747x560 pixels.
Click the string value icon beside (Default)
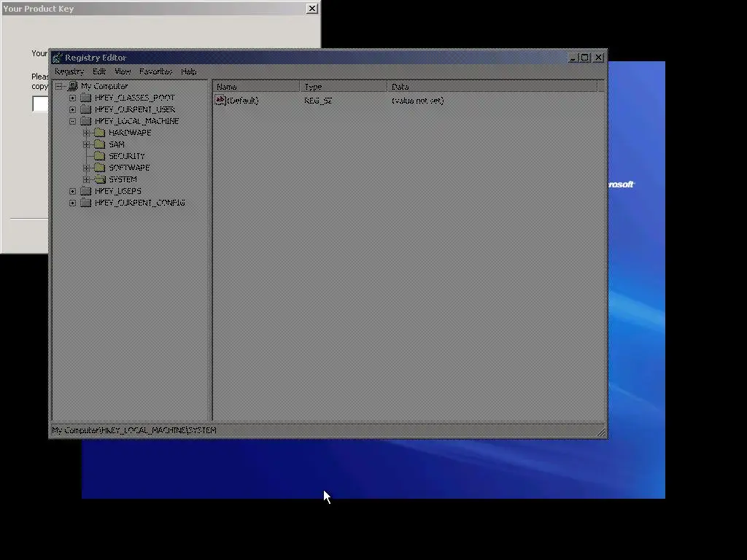tap(220, 101)
